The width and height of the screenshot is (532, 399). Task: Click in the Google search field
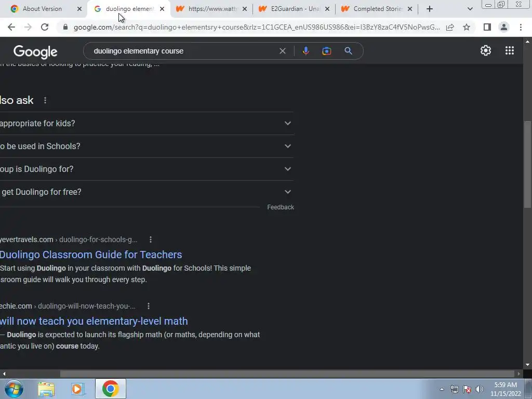(183, 51)
